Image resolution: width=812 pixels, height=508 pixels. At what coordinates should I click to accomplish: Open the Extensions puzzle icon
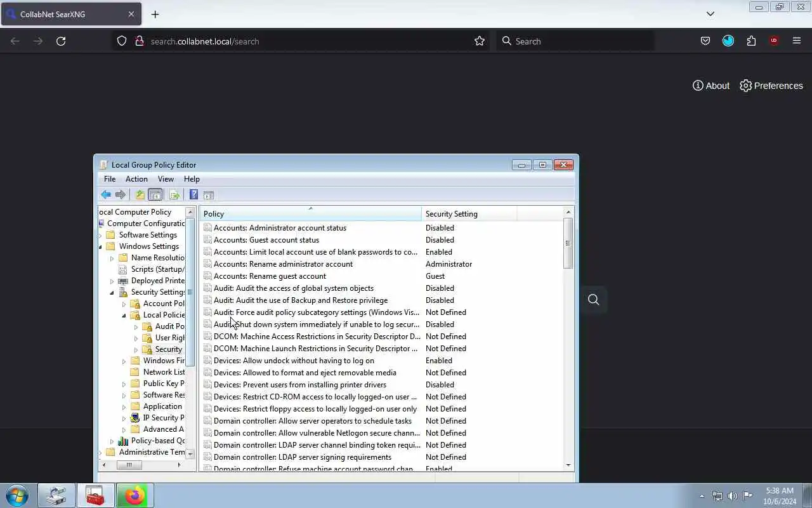(751, 41)
